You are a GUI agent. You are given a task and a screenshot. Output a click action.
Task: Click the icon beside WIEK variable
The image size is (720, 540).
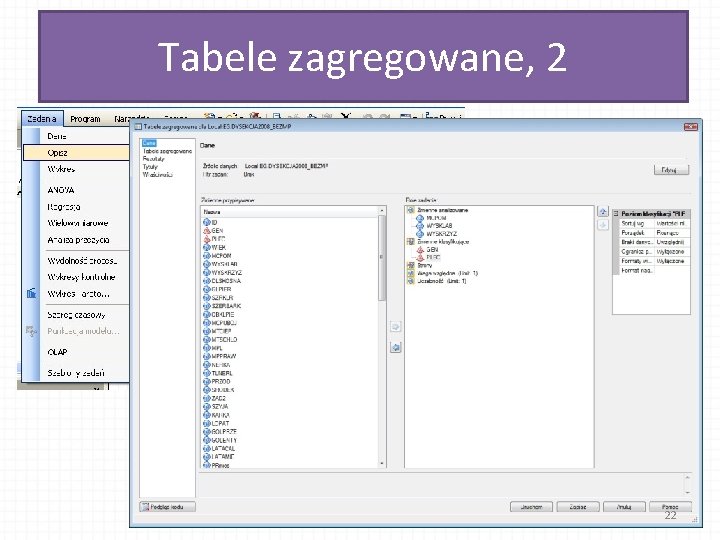click(207, 248)
